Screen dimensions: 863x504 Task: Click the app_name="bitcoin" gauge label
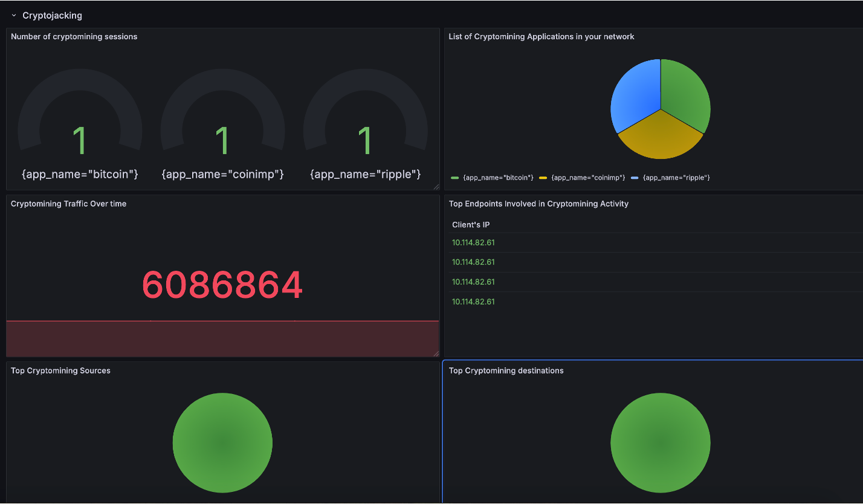pyautogui.click(x=80, y=175)
